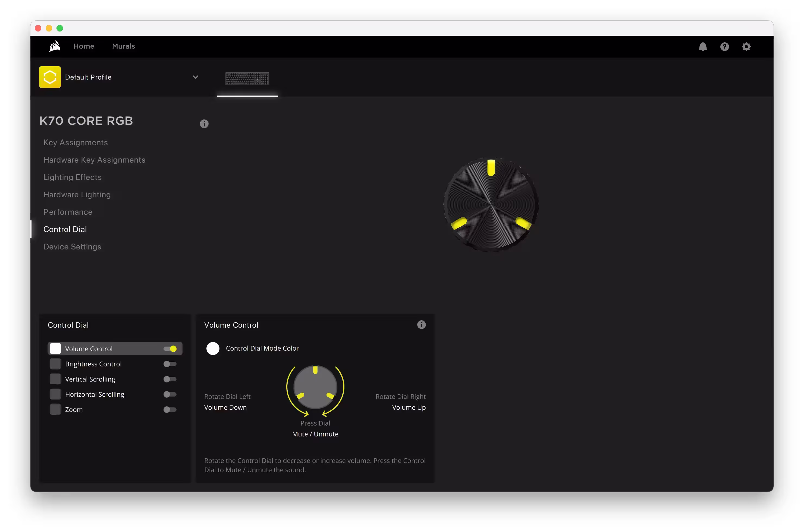
Task: Enable the Horizontal Scrolling toggle
Action: [x=170, y=394]
